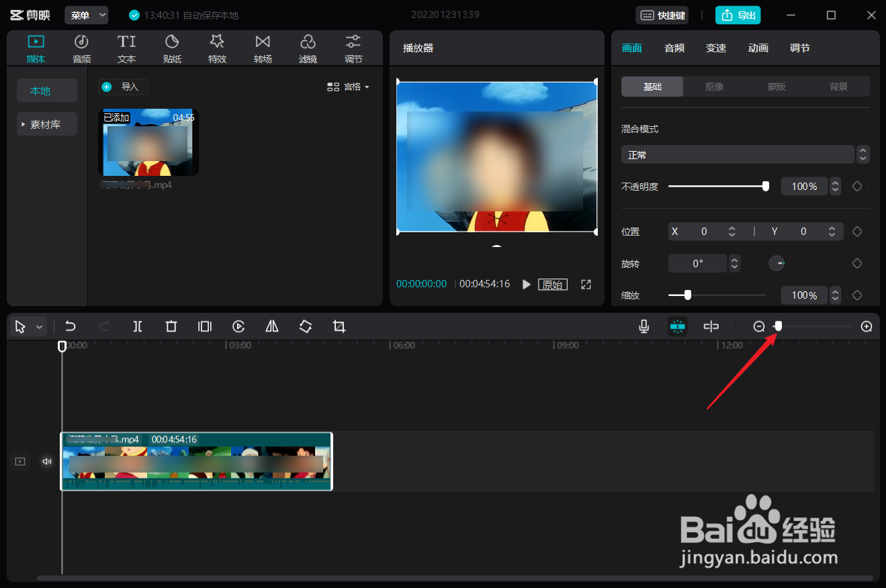Switch to the 调节 tab in the right panel

pos(800,48)
